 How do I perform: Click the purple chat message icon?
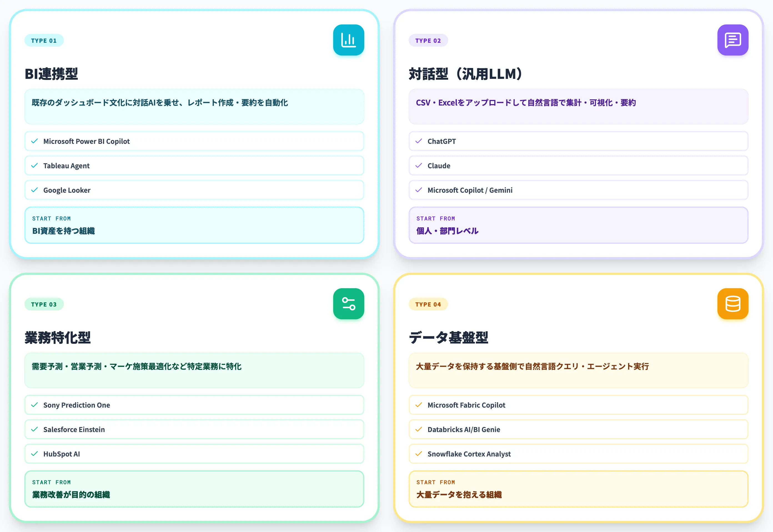point(733,40)
